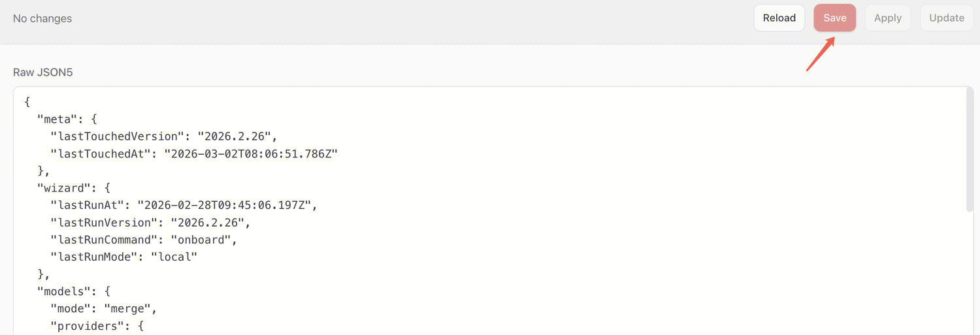Click the "Raw JSON5" label

[43, 72]
